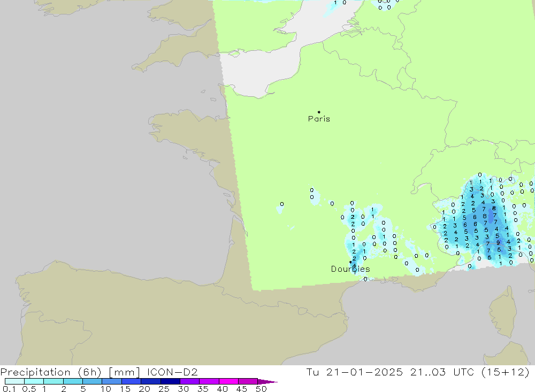The height and width of the screenshot is (392, 535).
Task: Click the over-50 legend arrow tip
Action: (x=267, y=381)
